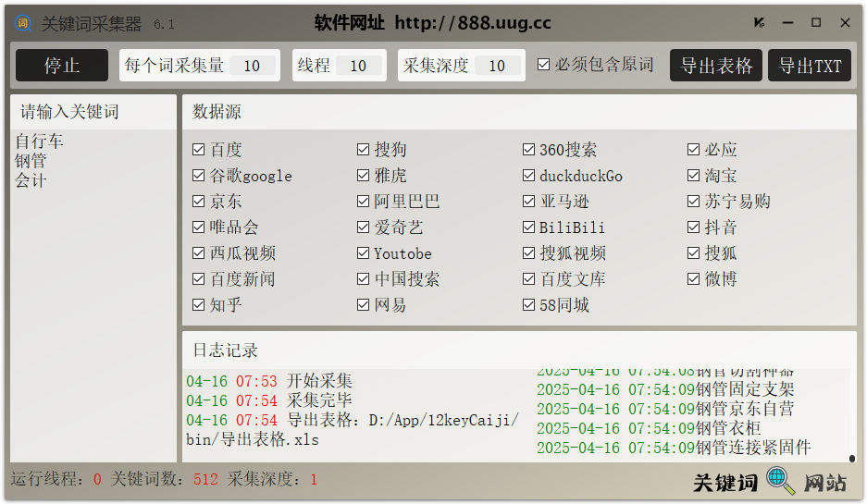Image resolution: width=867 pixels, height=504 pixels.
Task: Click the status bar 采集深度 1 value
Action: tap(314, 479)
